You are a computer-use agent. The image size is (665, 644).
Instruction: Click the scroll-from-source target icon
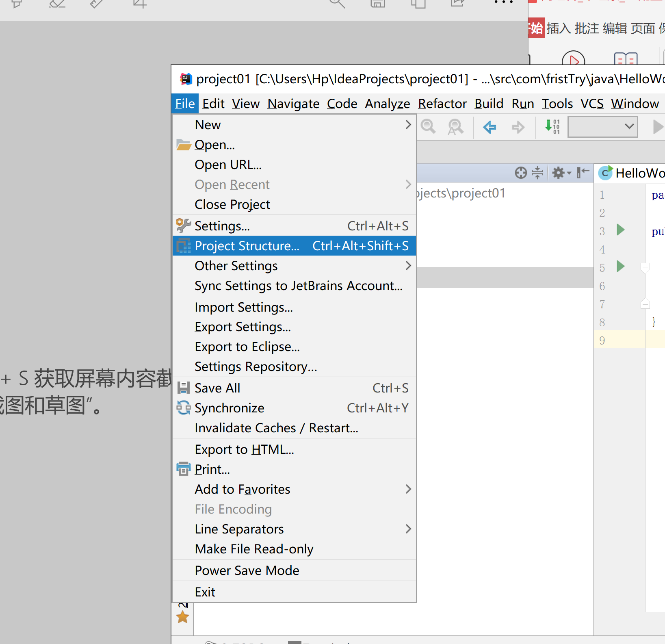click(521, 173)
